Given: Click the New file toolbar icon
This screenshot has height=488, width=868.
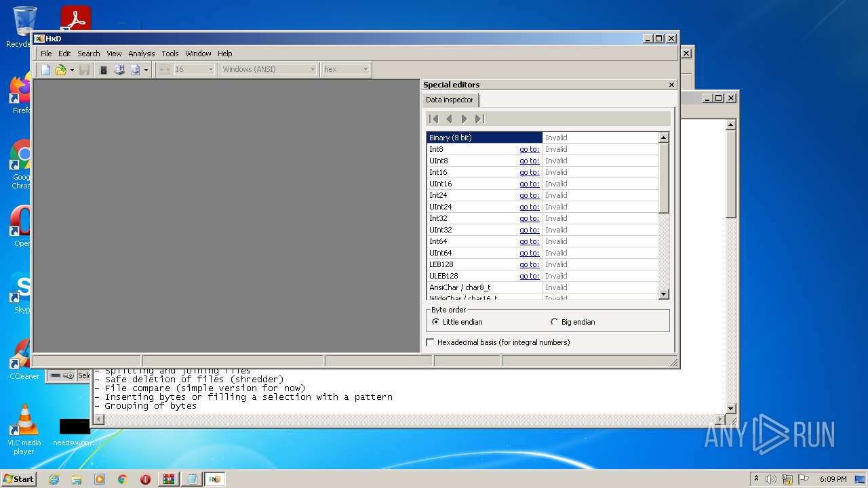Looking at the screenshot, I should pos(45,70).
